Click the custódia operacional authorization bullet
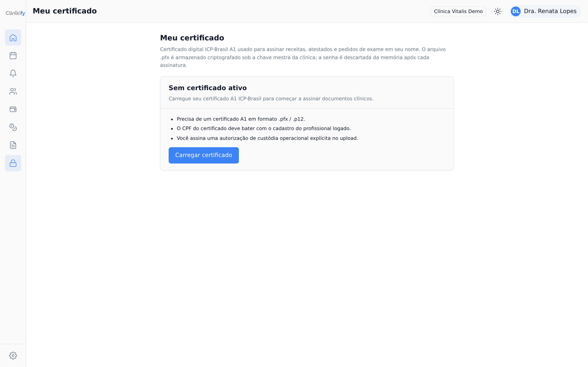588x367 pixels. tap(267, 138)
